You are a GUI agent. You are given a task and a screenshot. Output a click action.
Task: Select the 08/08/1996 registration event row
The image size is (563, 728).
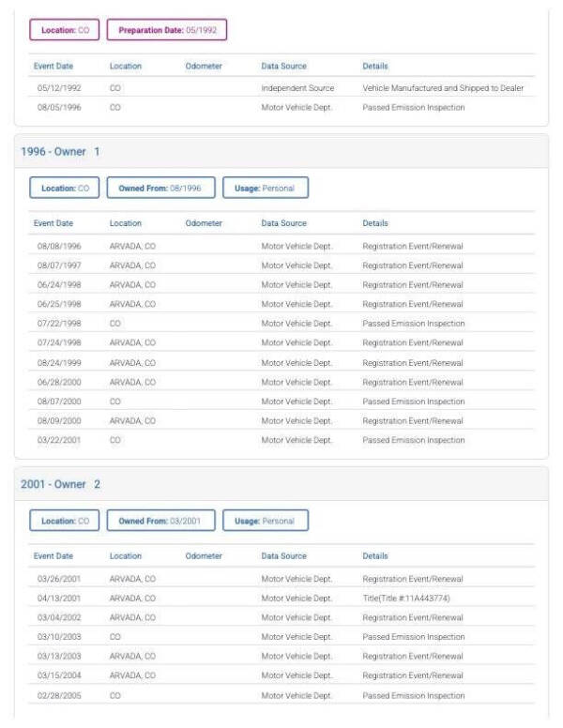pos(281,246)
